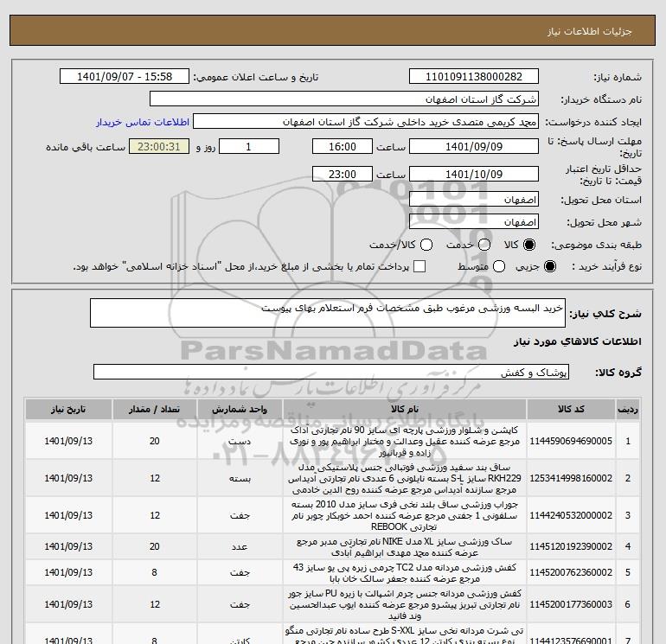
Task: Select the متوسط purchase type radio
Action: point(499,266)
